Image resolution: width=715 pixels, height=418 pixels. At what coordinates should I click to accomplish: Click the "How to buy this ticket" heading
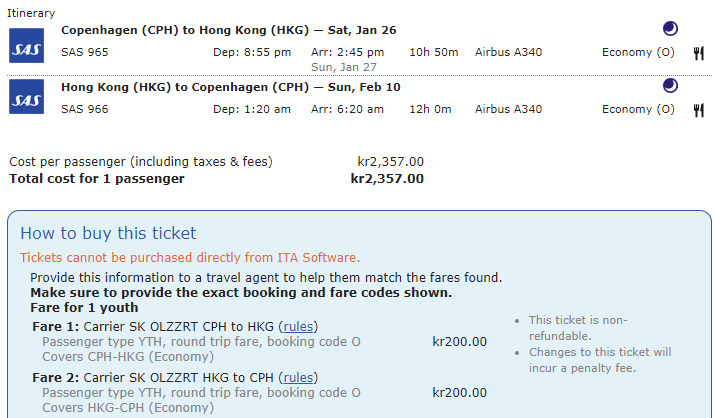pos(108,234)
